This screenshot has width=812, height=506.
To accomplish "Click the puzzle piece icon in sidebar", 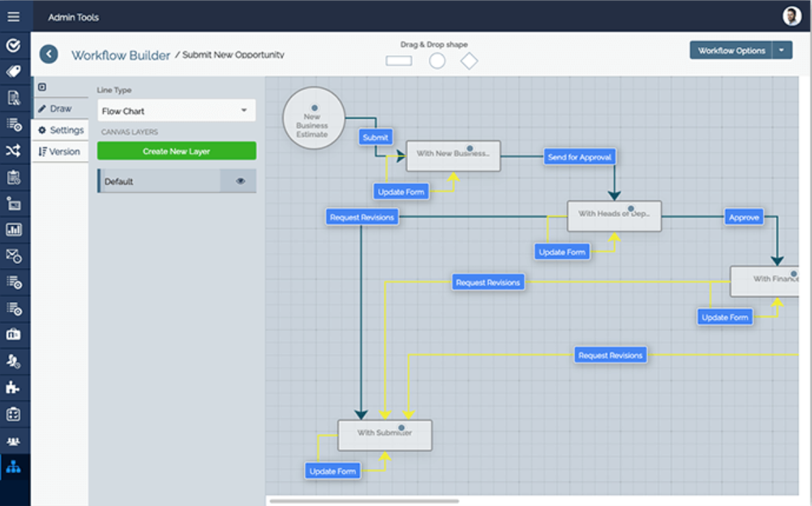I will (14, 387).
